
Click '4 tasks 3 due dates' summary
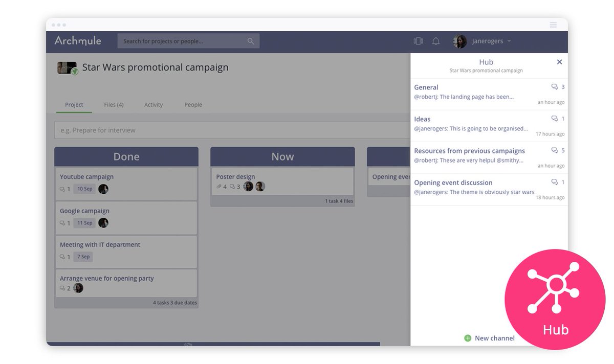[x=175, y=303]
